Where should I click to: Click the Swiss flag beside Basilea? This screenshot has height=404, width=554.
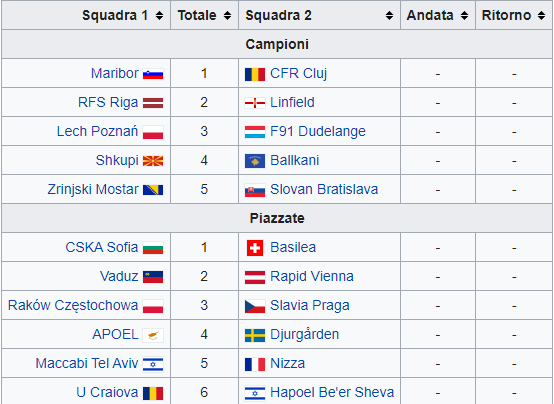[x=255, y=248]
